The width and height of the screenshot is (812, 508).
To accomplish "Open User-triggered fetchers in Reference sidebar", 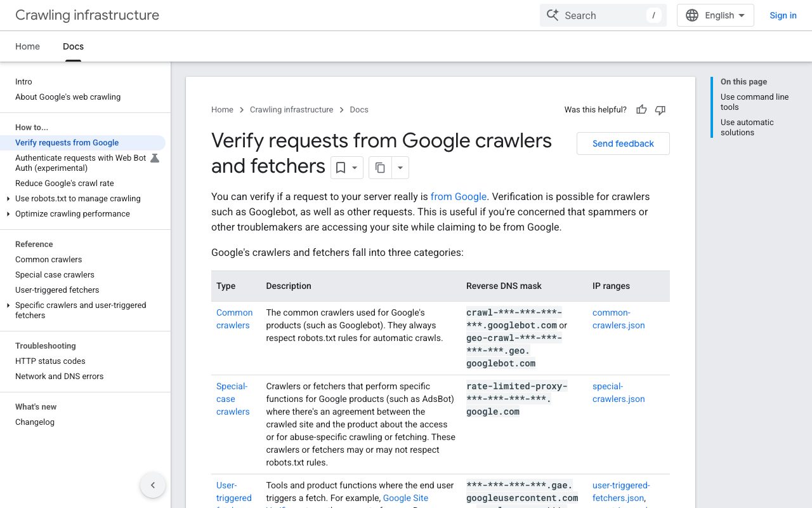I will tap(57, 290).
